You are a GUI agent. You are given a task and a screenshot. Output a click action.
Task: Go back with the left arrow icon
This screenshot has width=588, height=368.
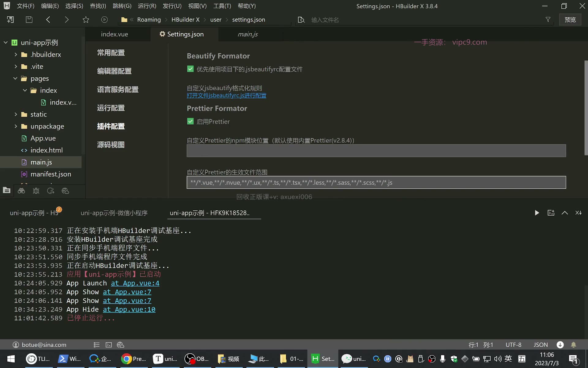tap(48, 20)
